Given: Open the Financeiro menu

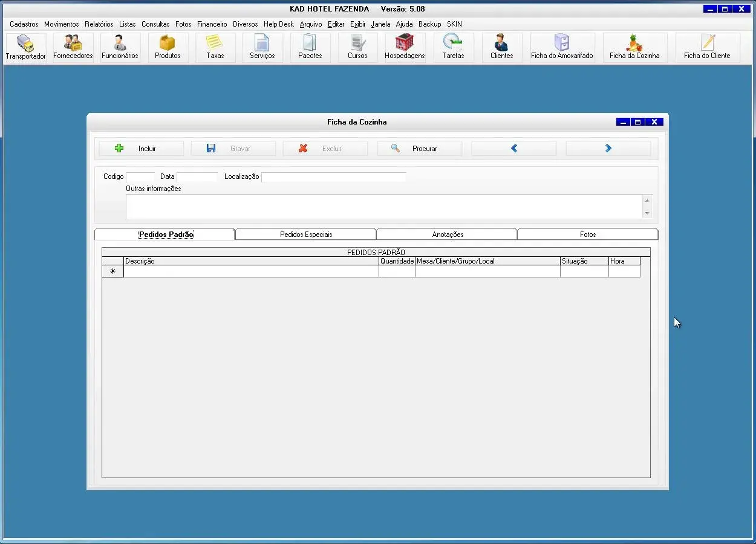Looking at the screenshot, I should (212, 24).
